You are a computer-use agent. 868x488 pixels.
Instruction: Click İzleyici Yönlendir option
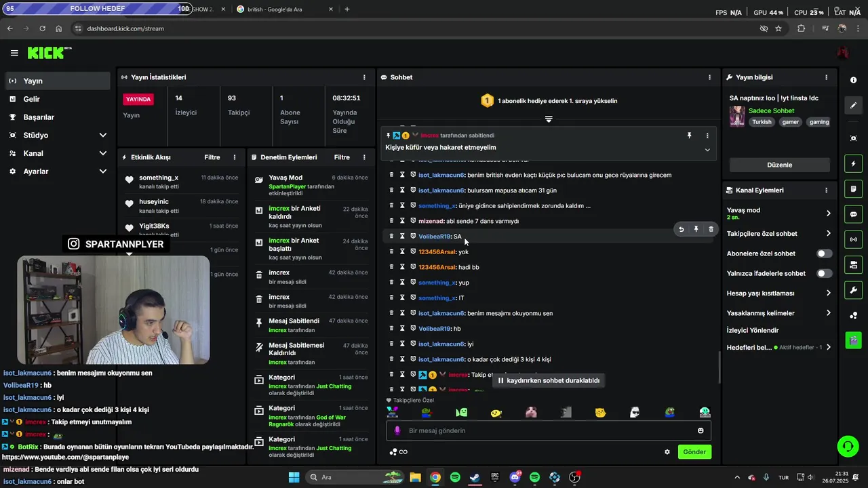(753, 330)
